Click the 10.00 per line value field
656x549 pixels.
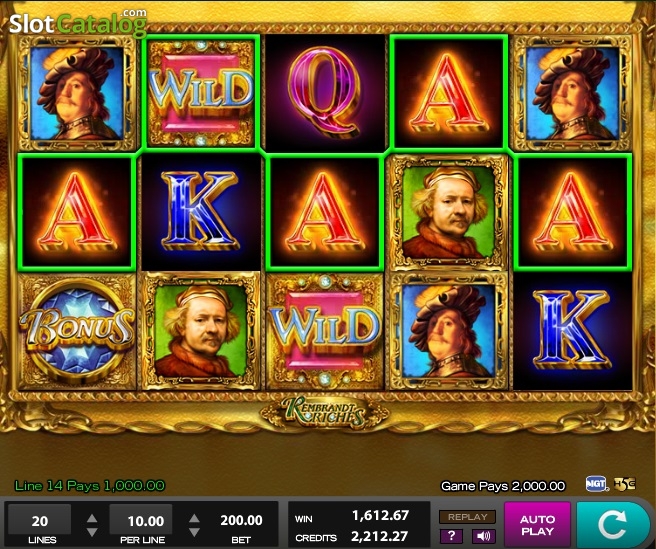coord(141,520)
